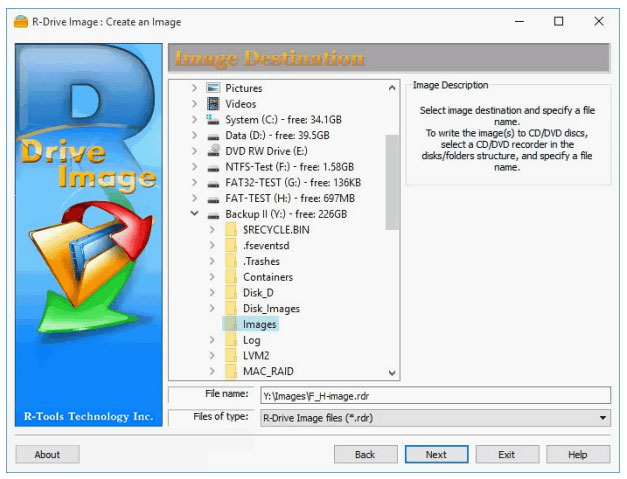Viewport: 627px width, 479px height.
Task: Expand the Containers folder node
Action: 212,277
